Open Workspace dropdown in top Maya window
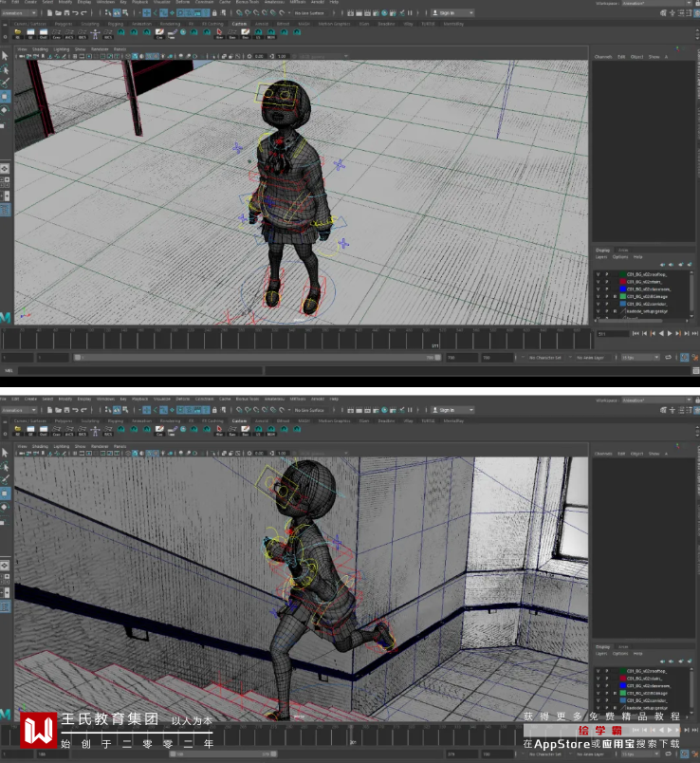This screenshot has width=700, height=763. tap(657, 4)
